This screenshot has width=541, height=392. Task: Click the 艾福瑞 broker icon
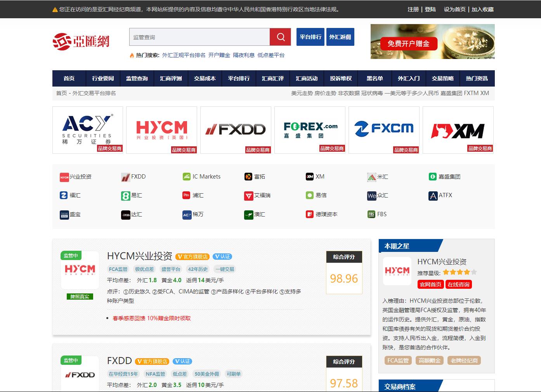tap(248, 196)
